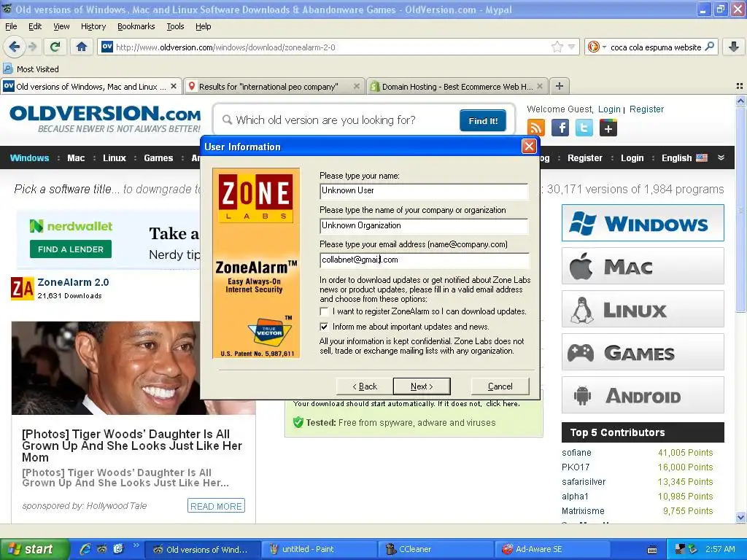Open the OldVersion RSS feed icon
Image resolution: width=747 pixels, height=560 pixels.
[x=535, y=128]
